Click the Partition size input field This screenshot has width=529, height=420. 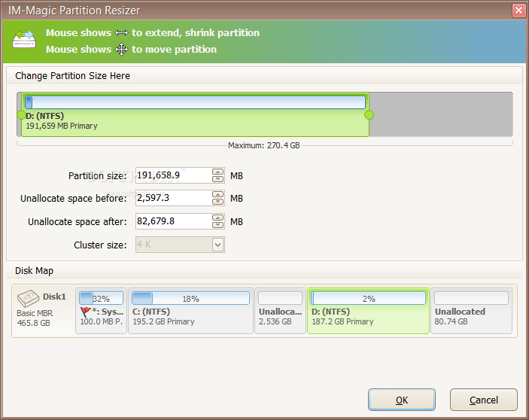(174, 175)
